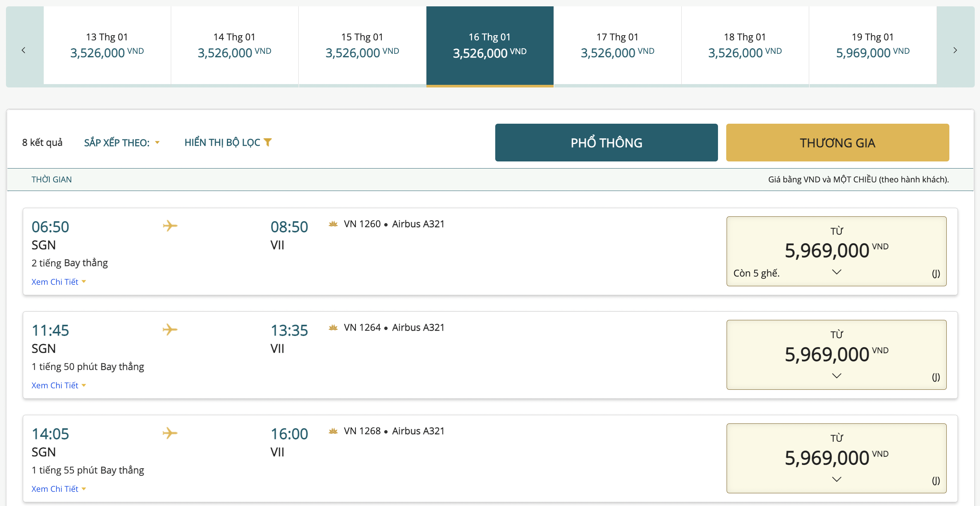
Task: Switch to 19 Thg 01 date tab
Action: [872, 46]
